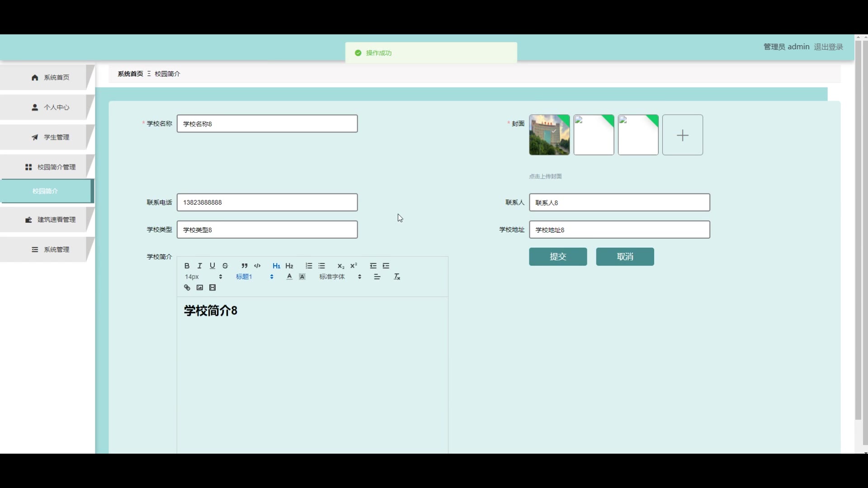Open the text color picker
The image size is (868, 488).
click(289, 277)
